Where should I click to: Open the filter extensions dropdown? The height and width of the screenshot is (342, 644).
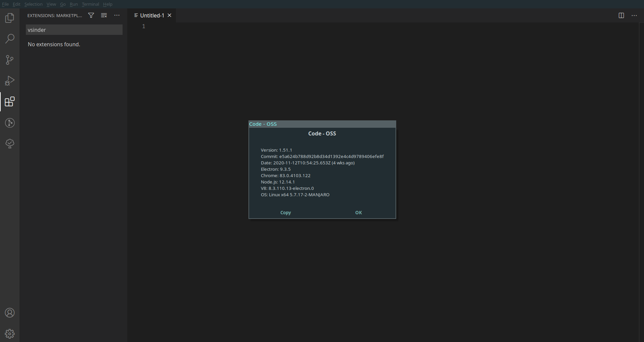pyautogui.click(x=91, y=15)
